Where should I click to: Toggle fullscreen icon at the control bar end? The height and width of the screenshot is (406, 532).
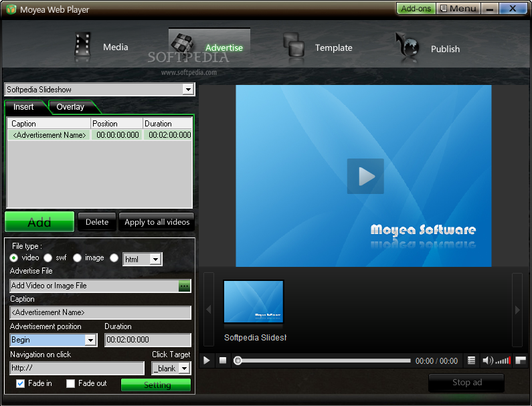coord(521,361)
